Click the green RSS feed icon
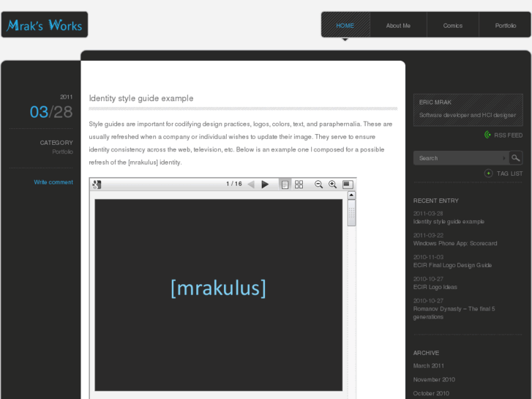The height and width of the screenshot is (399, 532). coord(487,135)
